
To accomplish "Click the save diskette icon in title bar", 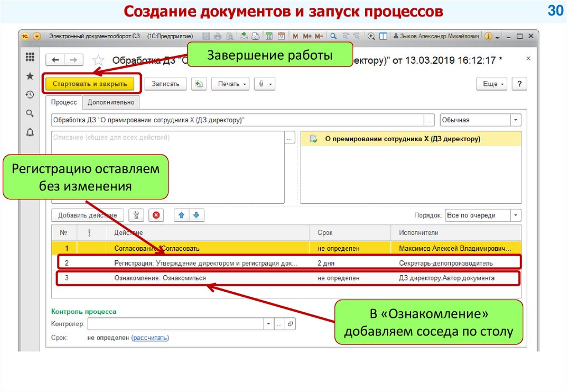I will (206, 36).
